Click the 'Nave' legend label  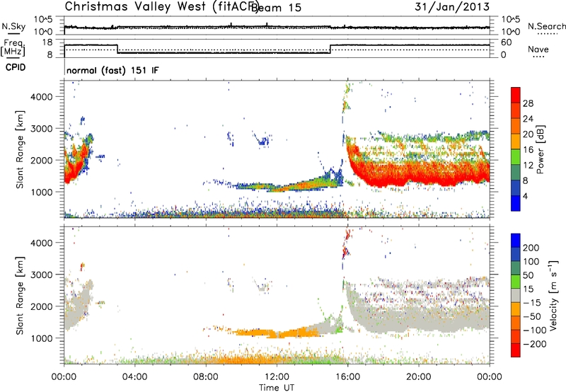pyautogui.click(x=538, y=49)
